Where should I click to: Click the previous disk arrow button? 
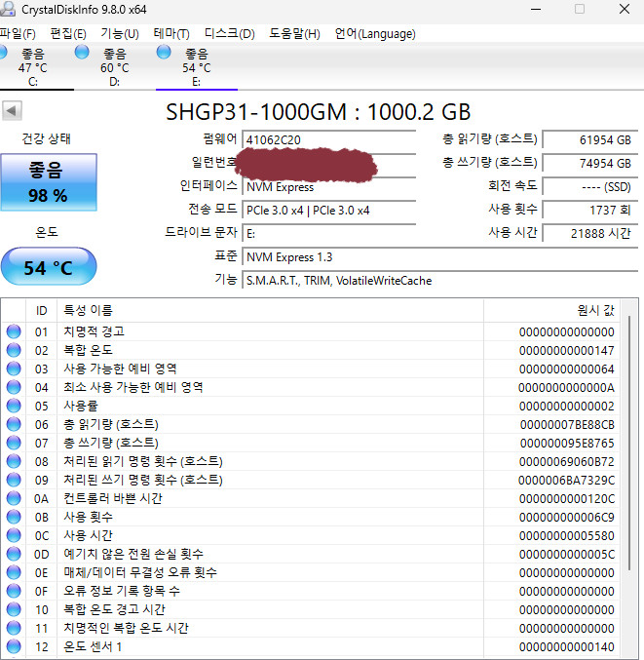pyautogui.click(x=12, y=111)
